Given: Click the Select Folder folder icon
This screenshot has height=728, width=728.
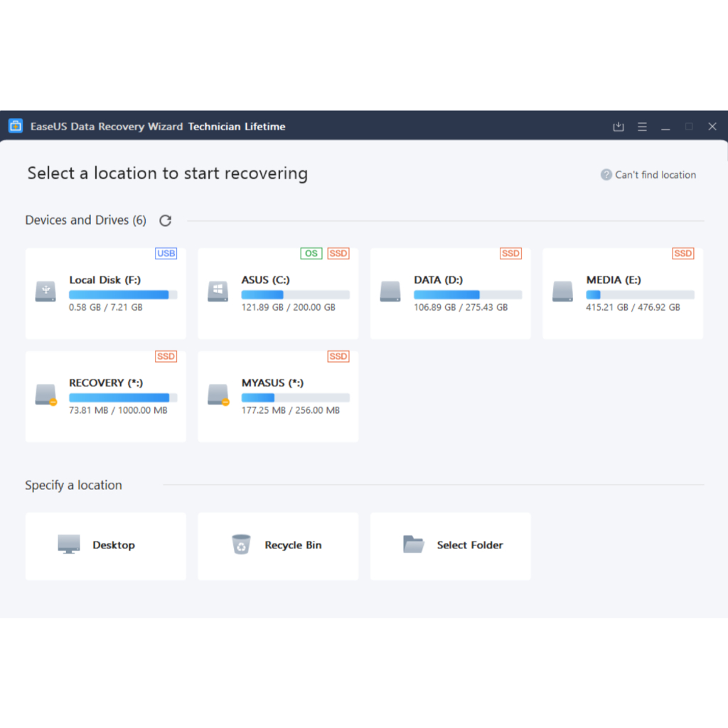Looking at the screenshot, I should point(413,544).
